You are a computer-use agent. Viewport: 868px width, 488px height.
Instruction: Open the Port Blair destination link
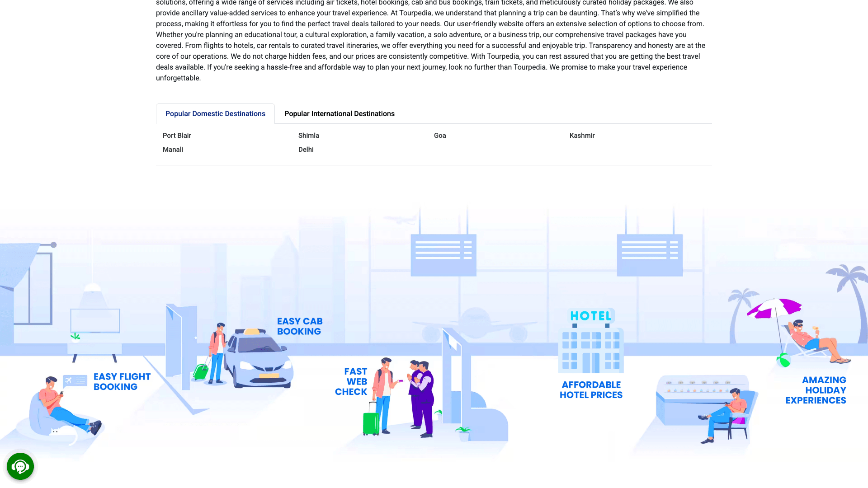point(177,135)
